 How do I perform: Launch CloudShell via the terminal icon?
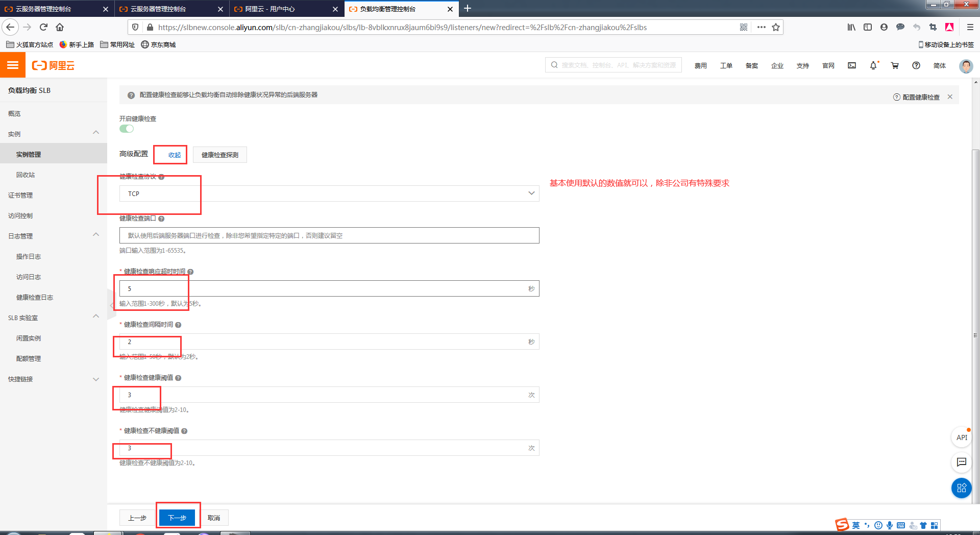[x=851, y=65]
